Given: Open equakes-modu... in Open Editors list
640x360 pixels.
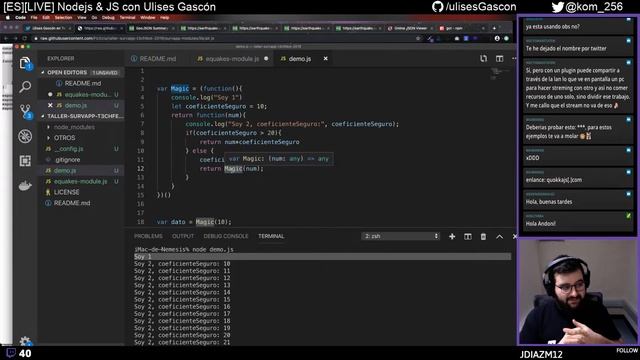Looking at the screenshot, I should click(81, 94).
